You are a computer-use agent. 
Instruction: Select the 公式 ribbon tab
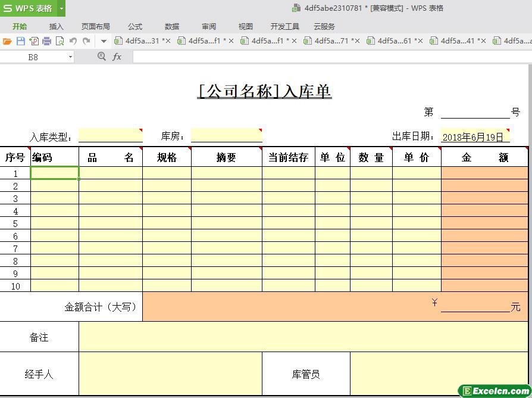pyautogui.click(x=135, y=26)
